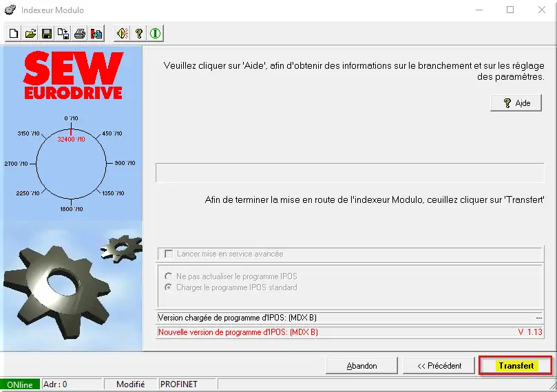Click the 2250 '/10 dial label

[x=28, y=193]
